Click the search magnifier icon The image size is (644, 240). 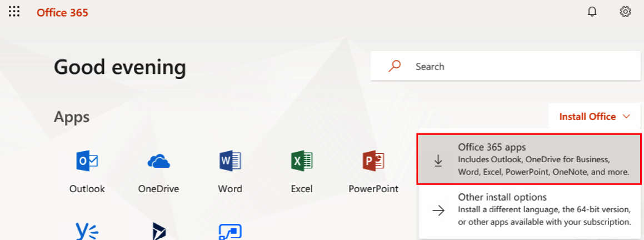[395, 66]
